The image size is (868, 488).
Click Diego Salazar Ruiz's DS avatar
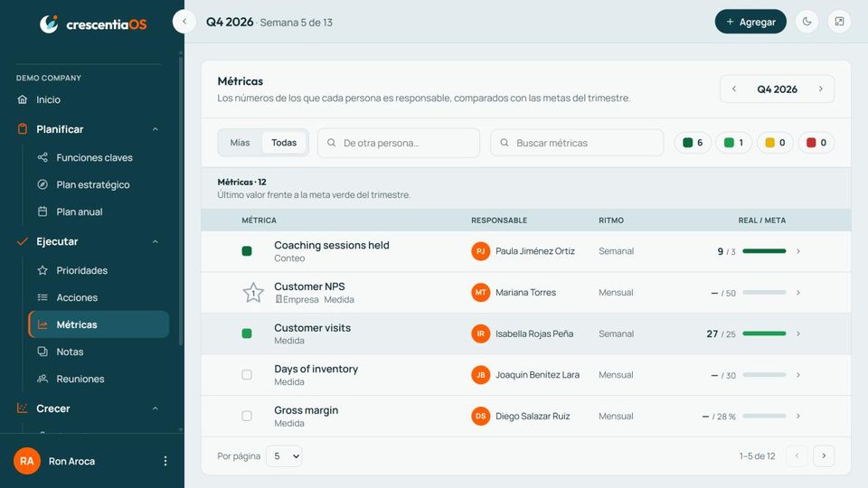tap(480, 416)
